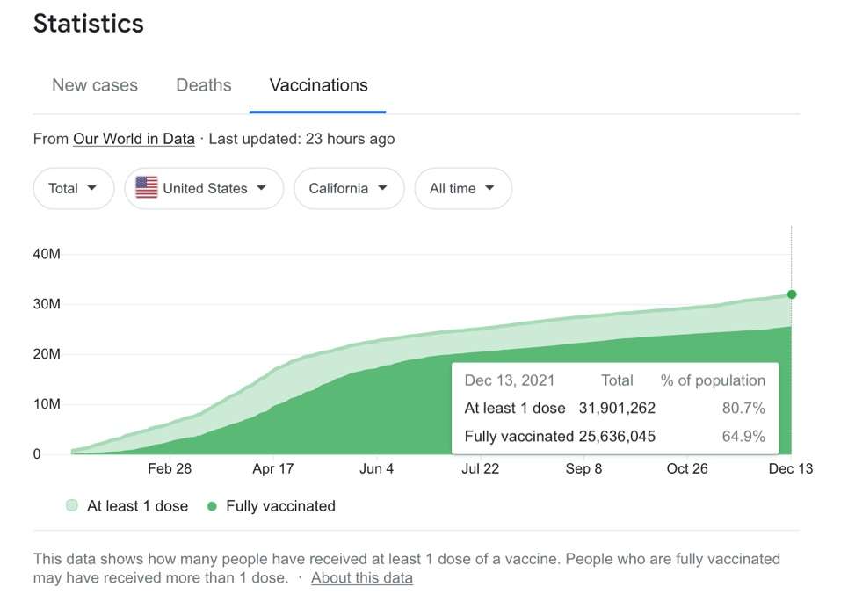The height and width of the screenshot is (616, 848).
Task: Click the United States flag icon
Action: click(147, 188)
